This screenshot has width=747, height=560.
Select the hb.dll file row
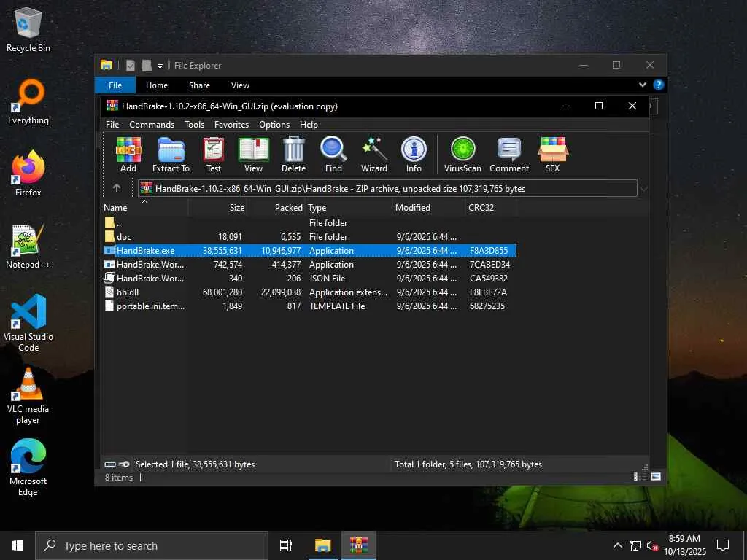pos(309,292)
